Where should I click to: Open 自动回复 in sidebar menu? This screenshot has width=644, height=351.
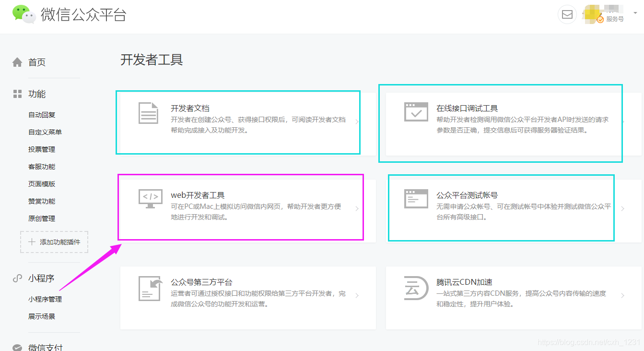(x=42, y=115)
